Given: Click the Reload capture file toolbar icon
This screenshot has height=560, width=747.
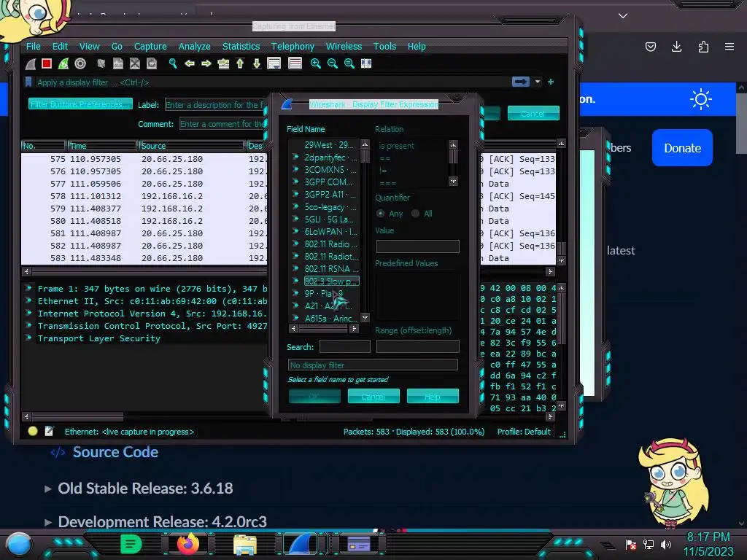Looking at the screenshot, I should pos(152,63).
